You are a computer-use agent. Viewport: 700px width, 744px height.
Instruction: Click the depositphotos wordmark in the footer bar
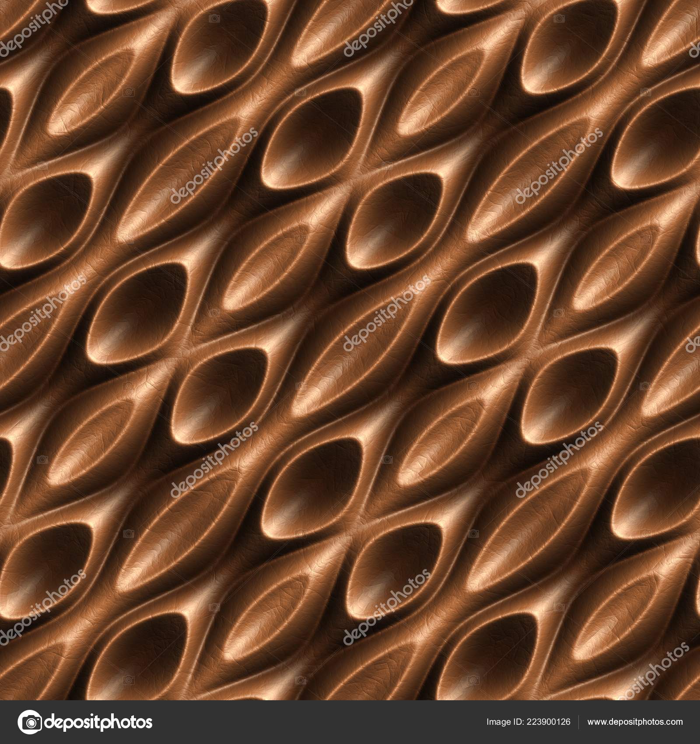click(98, 723)
